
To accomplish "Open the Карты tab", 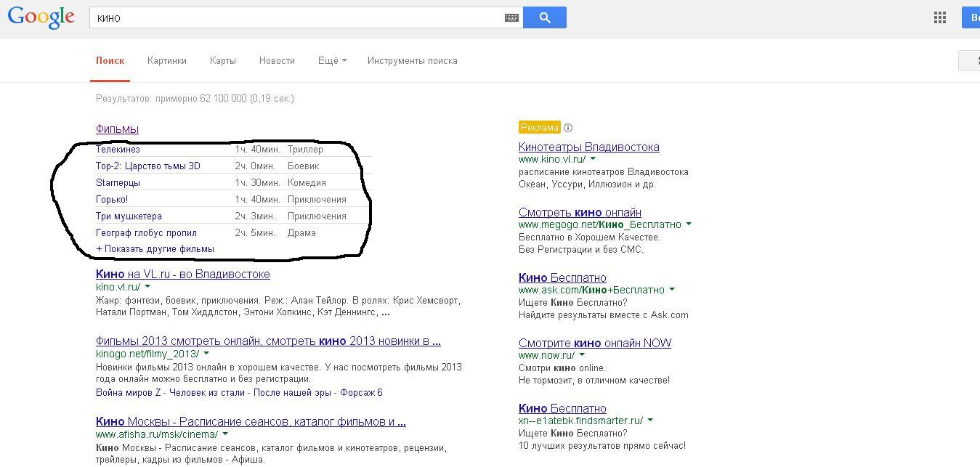I will click(x=222, y=61).
